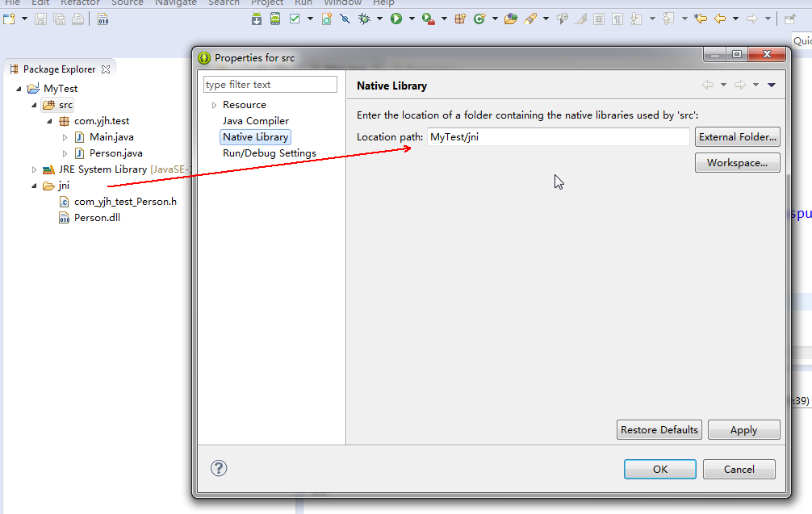Click the New Java Package icon
The image size is (812, 514).
[460, 19]
